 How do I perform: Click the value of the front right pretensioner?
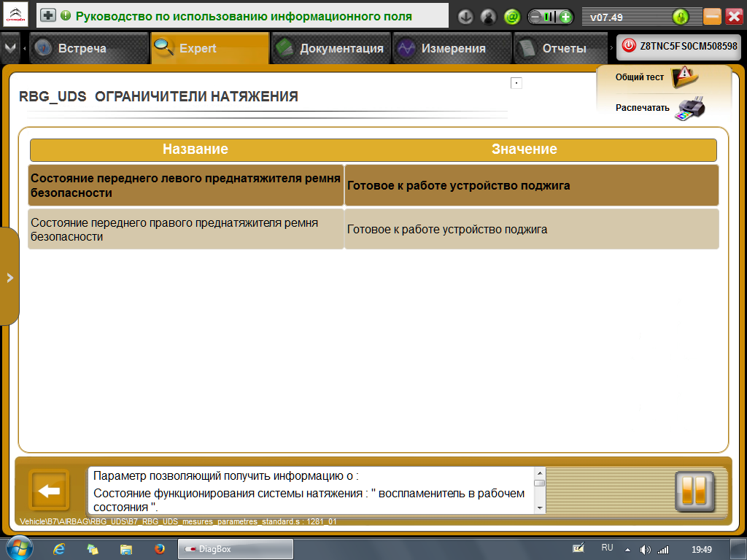click(532, 229)
